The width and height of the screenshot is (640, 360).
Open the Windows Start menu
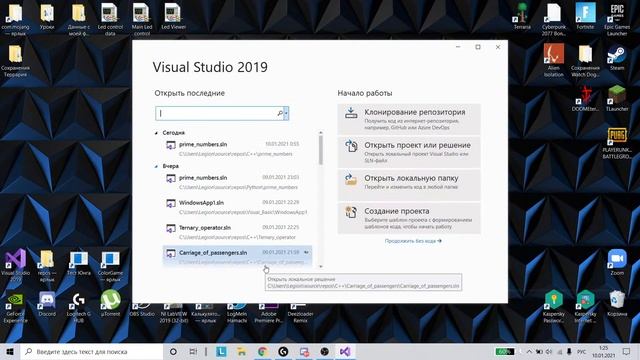pyautogui.click(x=10, y=351)
